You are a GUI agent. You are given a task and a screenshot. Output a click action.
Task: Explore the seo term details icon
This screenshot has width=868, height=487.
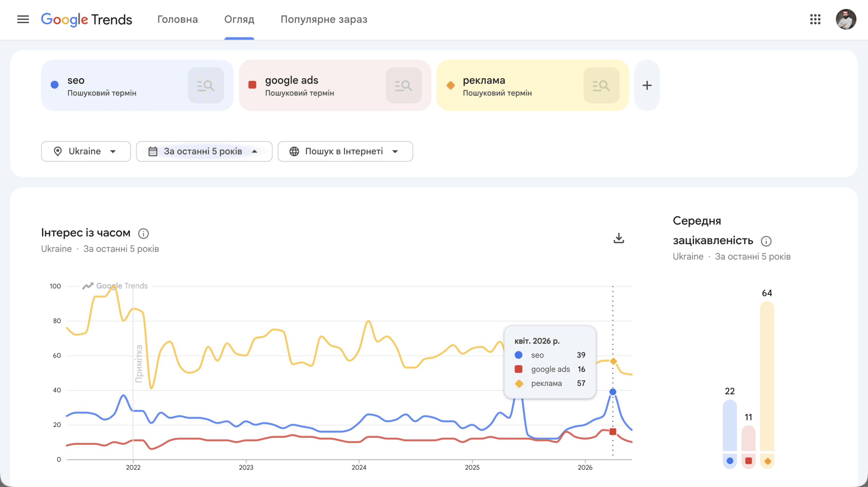pyautogui.click(x=206, y=85)
